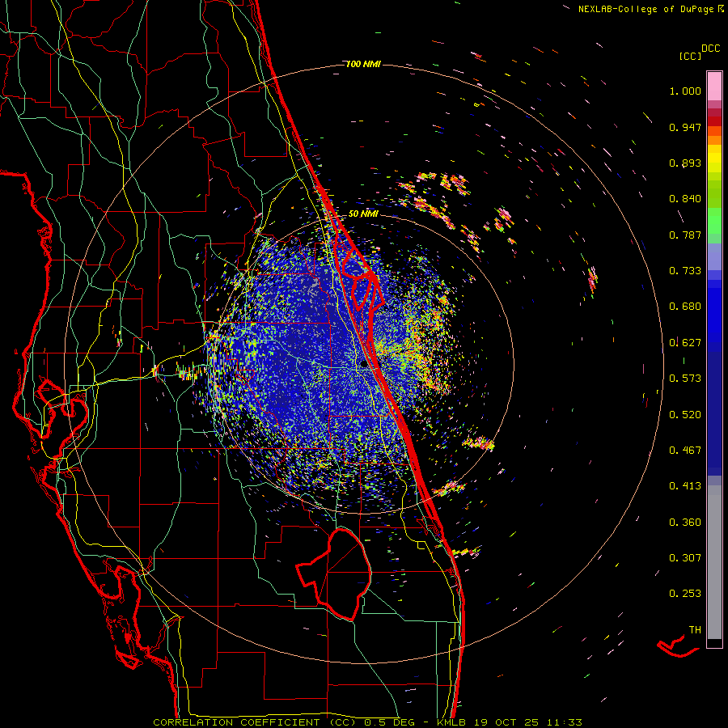This screenshot has width=728, height=728.
Task: Pick the light pink swatch beside 1.000
Action: [714, 87]
